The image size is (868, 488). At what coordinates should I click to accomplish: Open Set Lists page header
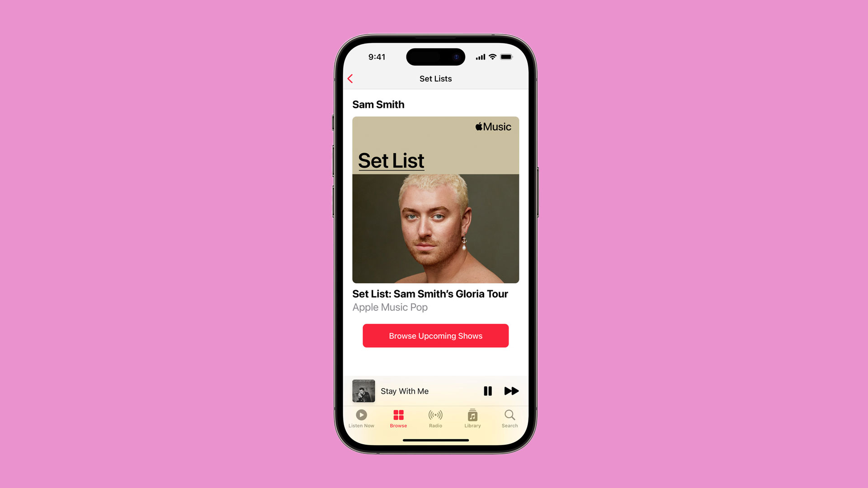tap(435, 78)
